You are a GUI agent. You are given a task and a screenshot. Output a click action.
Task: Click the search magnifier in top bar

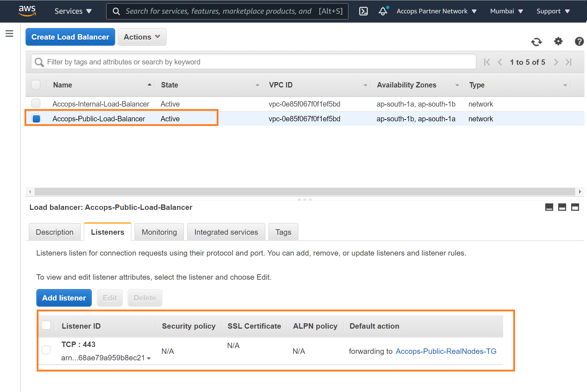pos(116,11)
